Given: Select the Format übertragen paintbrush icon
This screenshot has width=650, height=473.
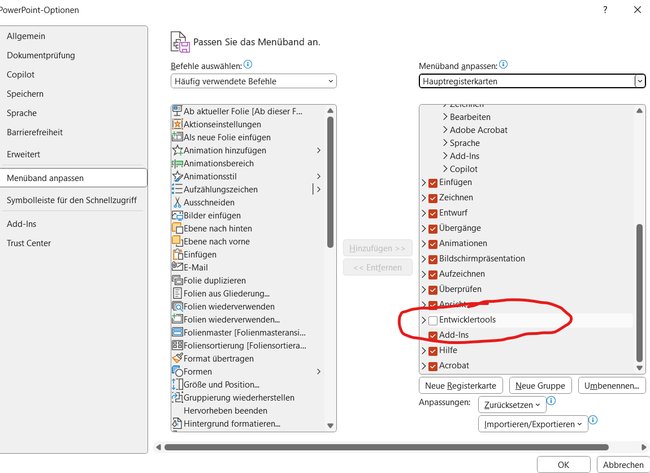Looking at the screenshot, I should coord(177,358).
